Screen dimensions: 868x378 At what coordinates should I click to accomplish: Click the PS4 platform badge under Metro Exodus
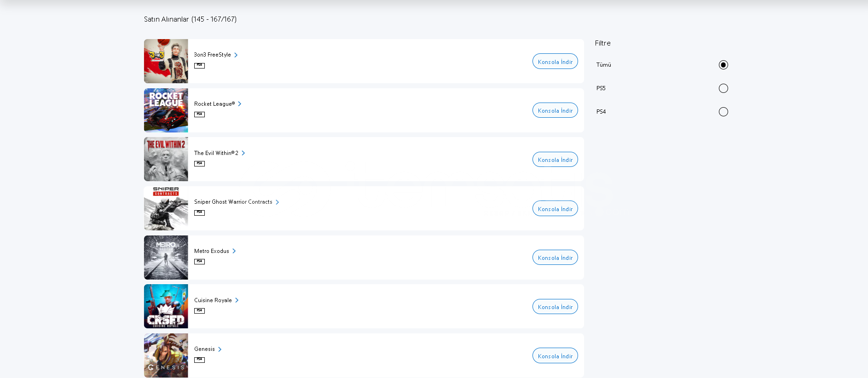tap(199, 262)
